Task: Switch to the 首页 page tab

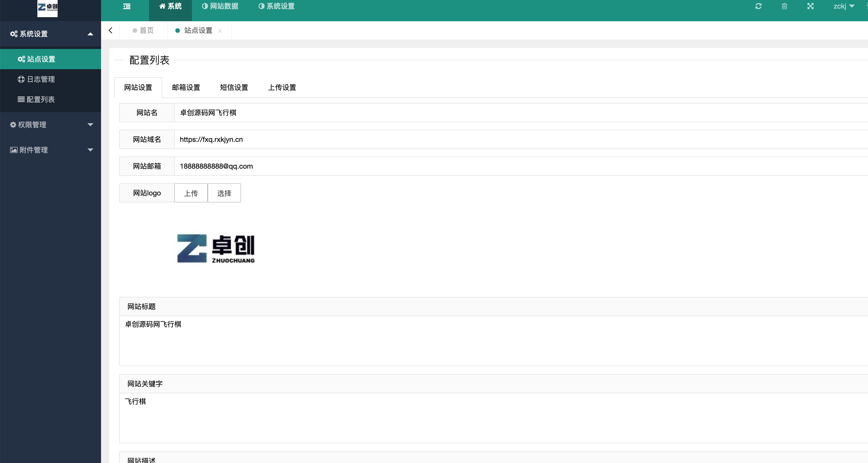Action: click(x=143, y=30)
